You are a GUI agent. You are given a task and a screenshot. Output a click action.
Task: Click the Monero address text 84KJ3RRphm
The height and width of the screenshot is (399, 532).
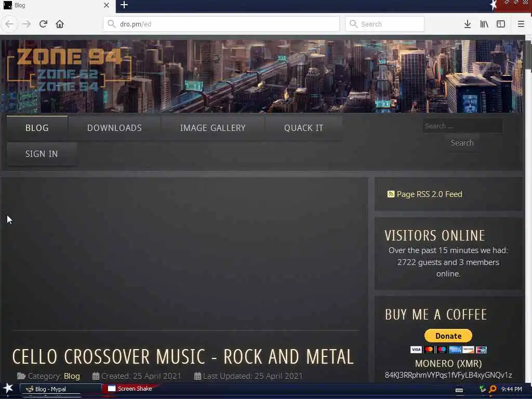[448, 375]
